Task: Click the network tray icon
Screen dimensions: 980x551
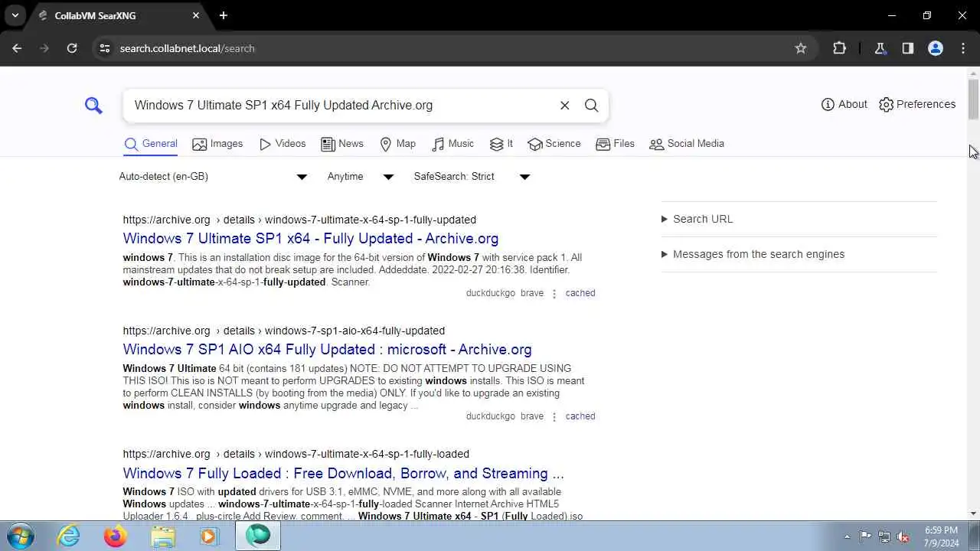Action: pos(884,536)
